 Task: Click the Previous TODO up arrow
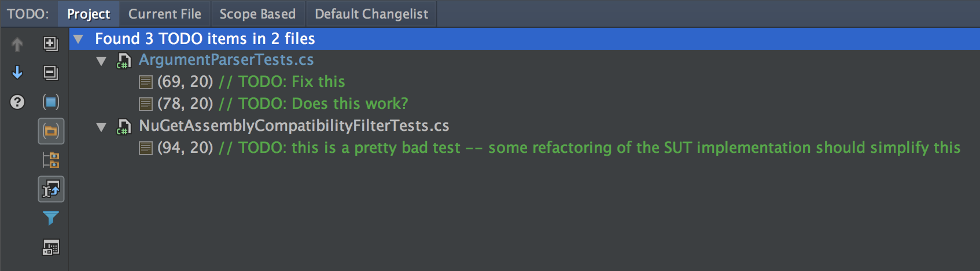point(17,44)
